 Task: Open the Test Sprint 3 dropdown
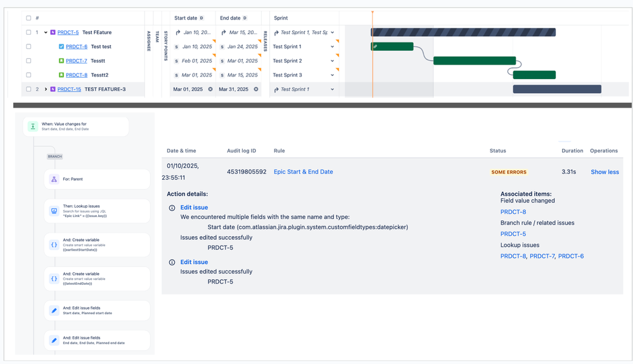coord(332,75)
